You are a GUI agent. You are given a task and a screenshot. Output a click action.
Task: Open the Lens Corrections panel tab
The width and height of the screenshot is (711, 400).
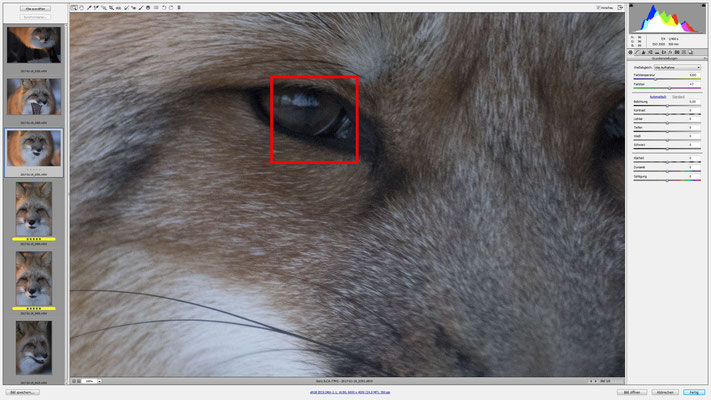coord(664,52)
